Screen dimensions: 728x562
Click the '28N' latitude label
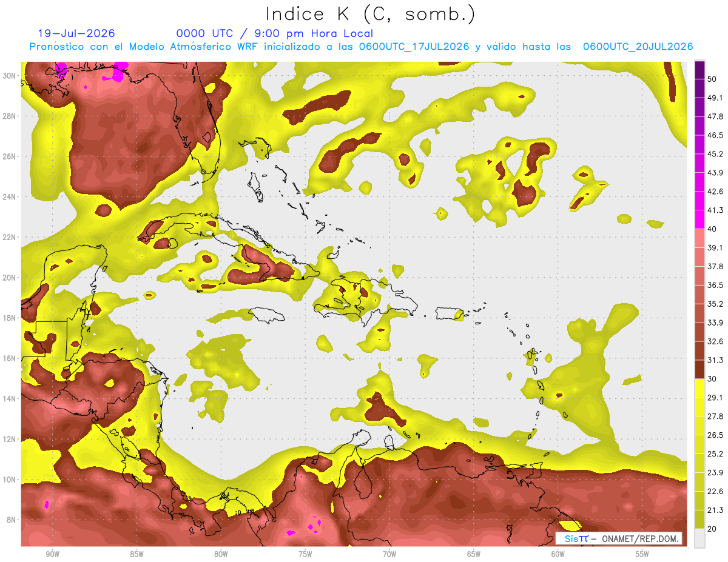tap(10, 116)
